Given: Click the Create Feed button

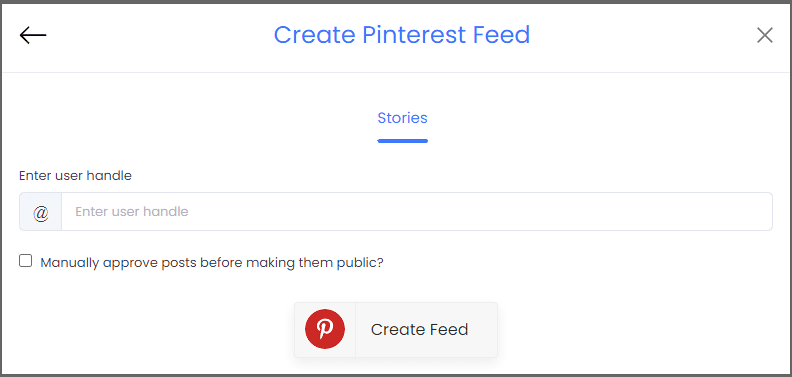Looking at the screenshot, I should coord(396,329).
